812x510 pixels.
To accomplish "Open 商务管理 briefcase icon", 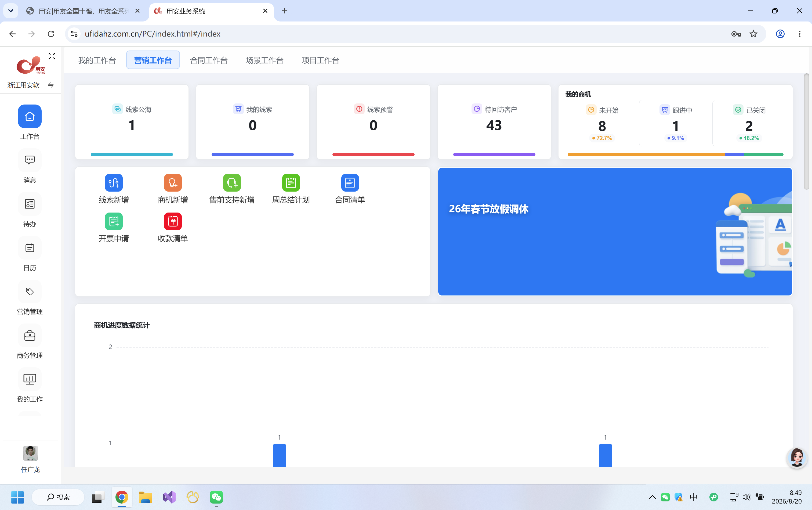I will coord(30,336).
